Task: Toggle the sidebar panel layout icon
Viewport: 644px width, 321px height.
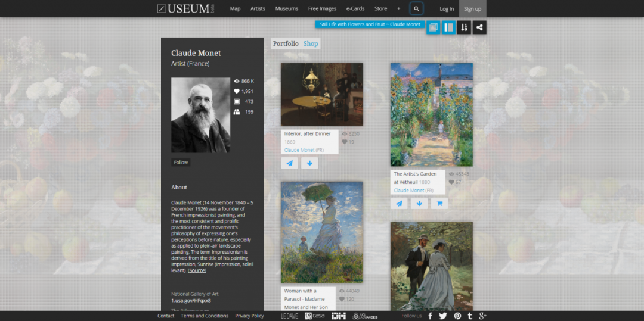Action: [x=448, y=27]
